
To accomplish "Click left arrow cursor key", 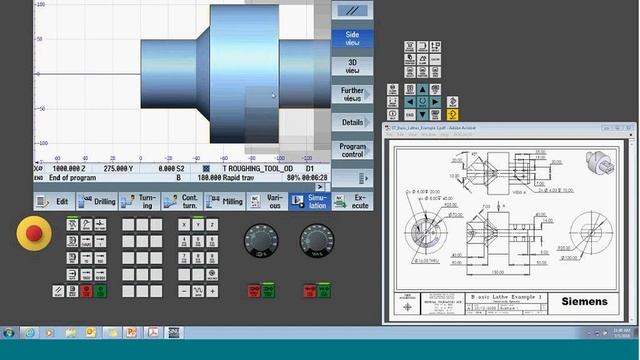I will (410, 102).
